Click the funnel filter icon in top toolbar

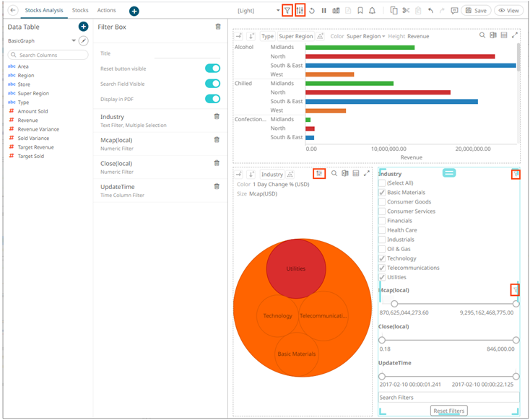tap(287, 11)
